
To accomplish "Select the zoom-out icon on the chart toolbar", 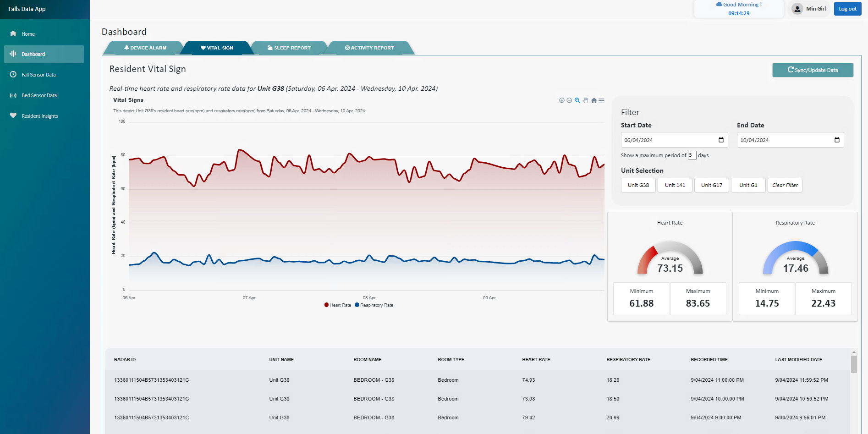I will [569, 100].
